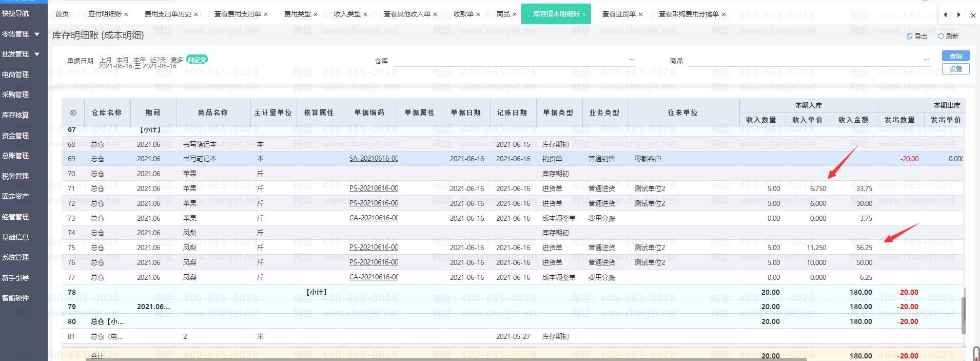Click the 导出 export icon
Viewport: 980px width, 361px height.
pyautogui.click(x=910, y=36)
